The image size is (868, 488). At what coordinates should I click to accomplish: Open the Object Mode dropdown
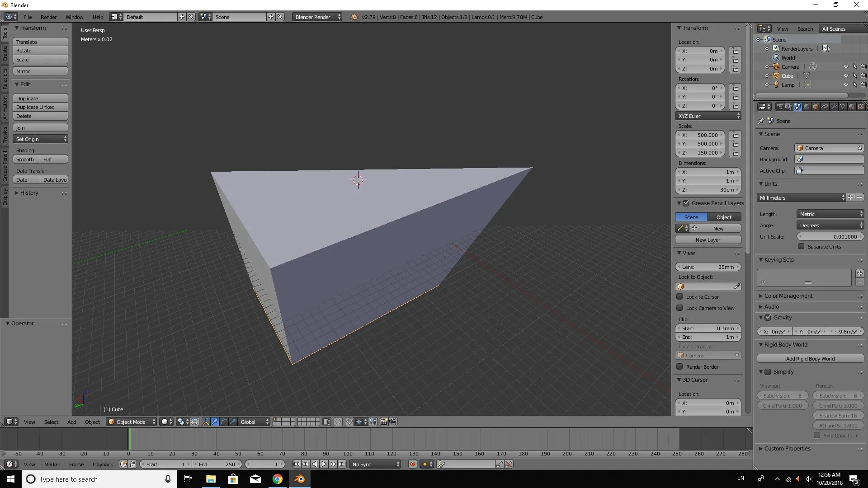click(x=132, y=422)
